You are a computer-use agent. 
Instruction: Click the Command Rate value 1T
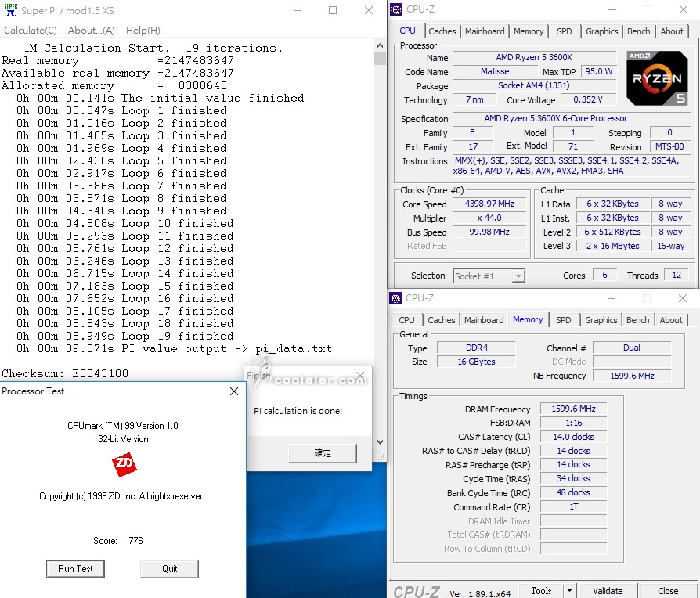point(573,506)
